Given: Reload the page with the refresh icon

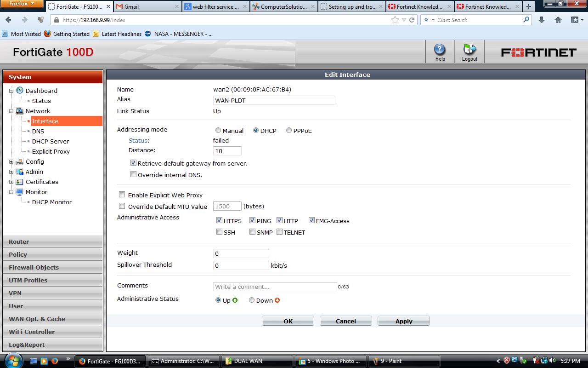Looking at the screenshot, I should coord(412,20).
